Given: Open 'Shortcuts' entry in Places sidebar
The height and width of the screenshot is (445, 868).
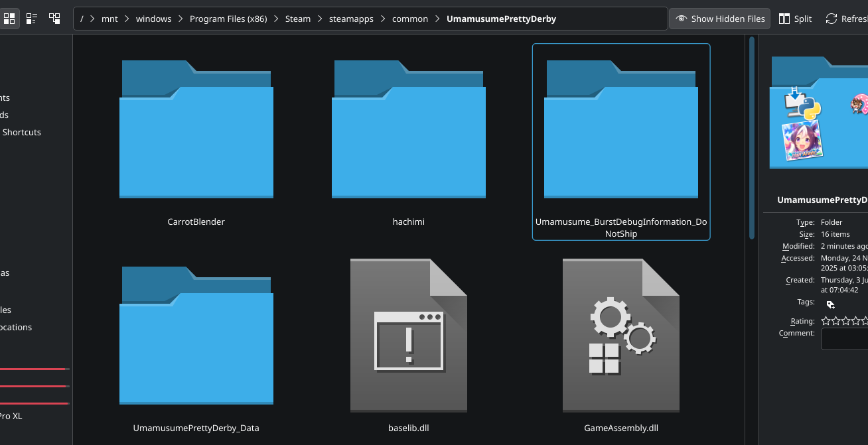Looking at the screenshot, I should 22,132.
